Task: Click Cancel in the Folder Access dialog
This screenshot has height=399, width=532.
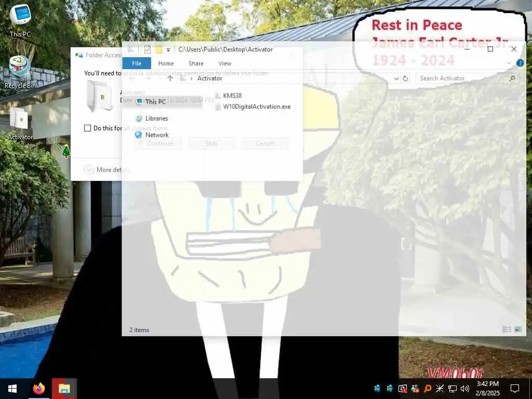Action: coord(264,143)
